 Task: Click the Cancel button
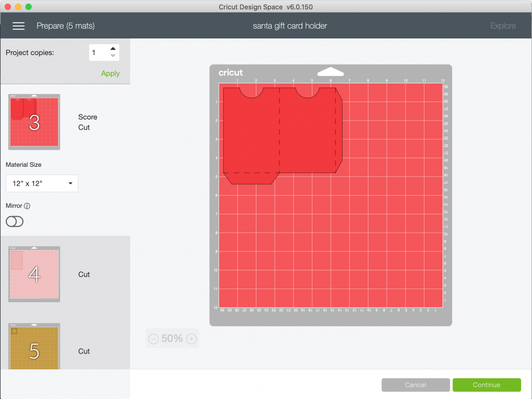416,385
